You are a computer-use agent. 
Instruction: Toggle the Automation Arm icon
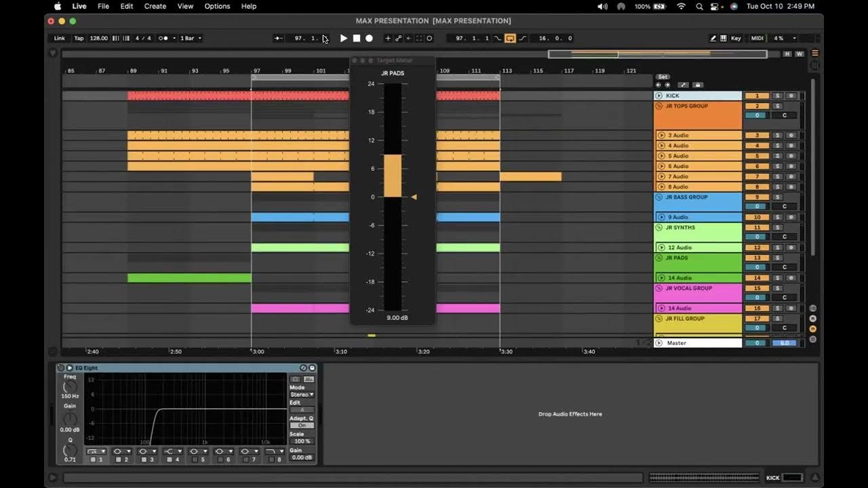tap(398, 38)
